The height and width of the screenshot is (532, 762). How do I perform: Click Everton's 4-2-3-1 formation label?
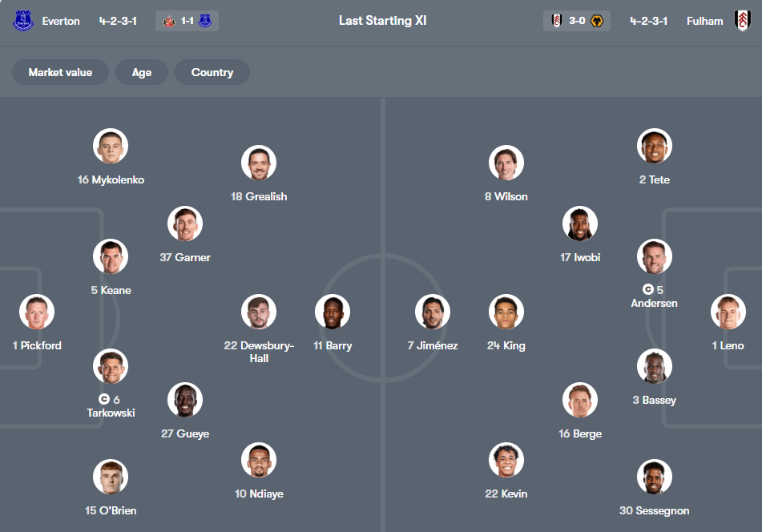[116, 21]
